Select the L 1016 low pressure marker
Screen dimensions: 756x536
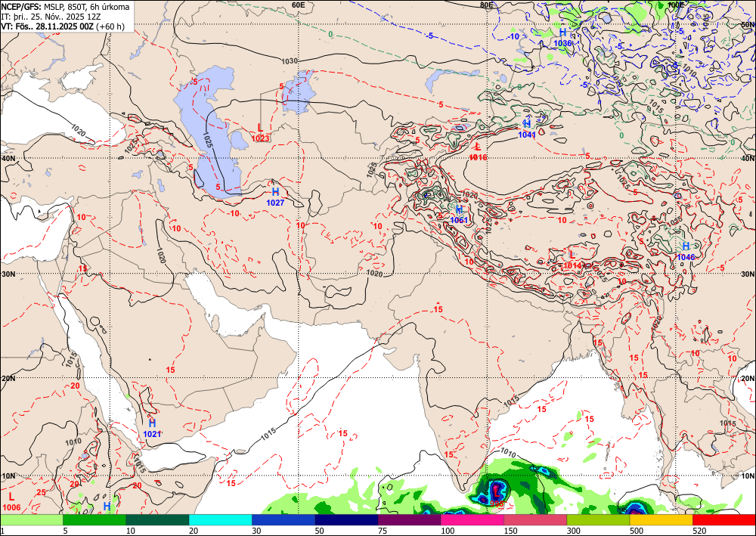coord(478,152)
